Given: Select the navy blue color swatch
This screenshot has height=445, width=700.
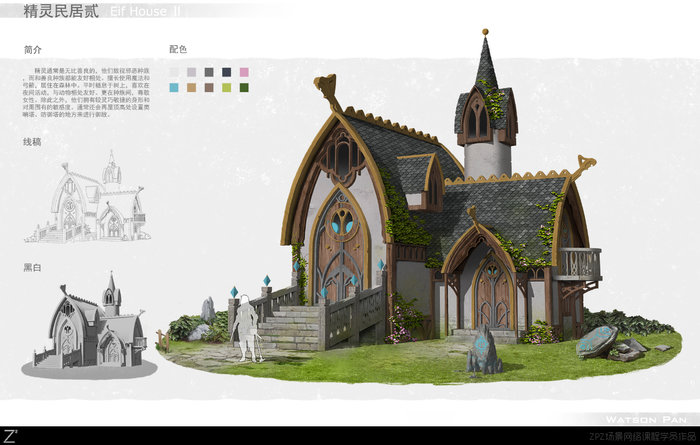Looking at the screenshot, I should tap(226, 72).
